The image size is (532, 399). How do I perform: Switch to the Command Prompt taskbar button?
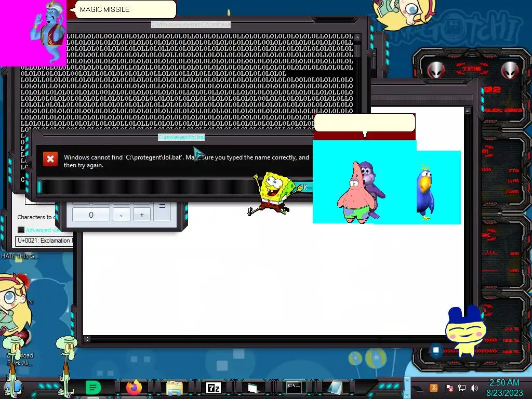pyautogui.click(x=294, y=387)
